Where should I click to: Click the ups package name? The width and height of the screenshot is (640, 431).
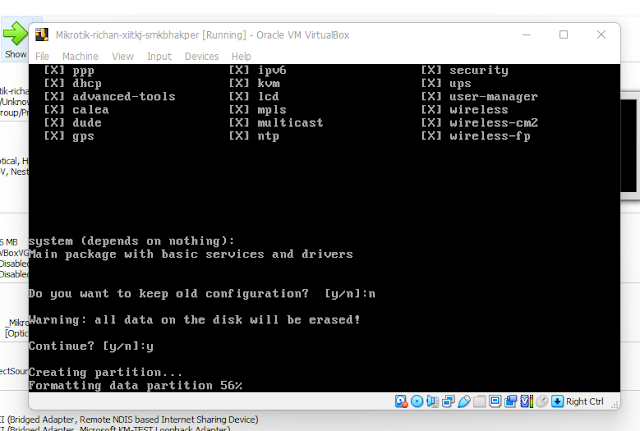click(x=460, y=84)
